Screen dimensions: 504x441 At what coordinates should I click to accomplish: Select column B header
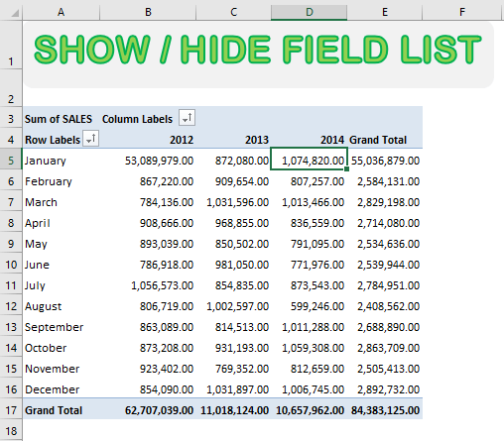click(148, 12)
